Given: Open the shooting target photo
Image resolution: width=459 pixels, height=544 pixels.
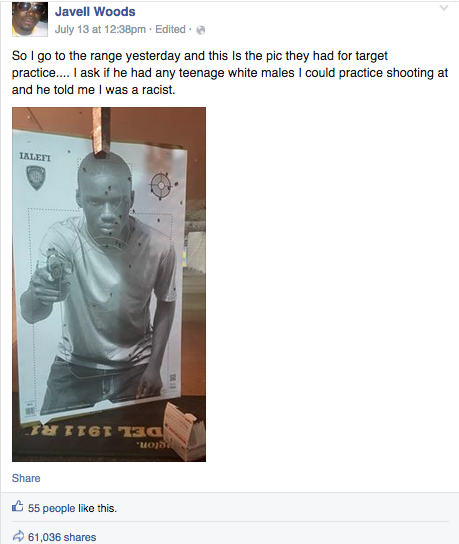Looking at the screenshot, I should click(x=109, y=284).
